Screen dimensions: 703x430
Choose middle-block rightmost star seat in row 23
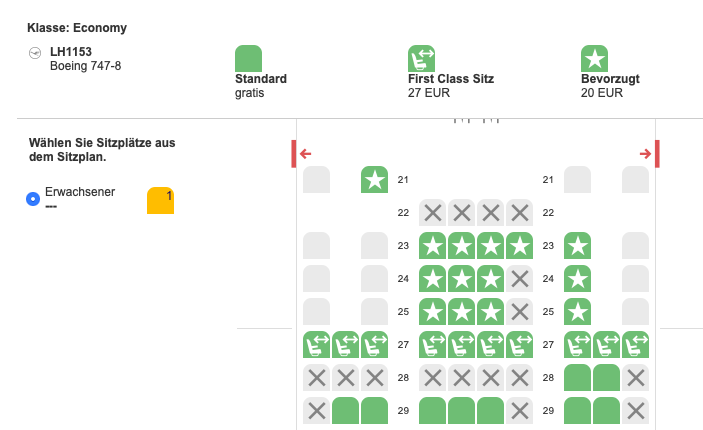519,246
